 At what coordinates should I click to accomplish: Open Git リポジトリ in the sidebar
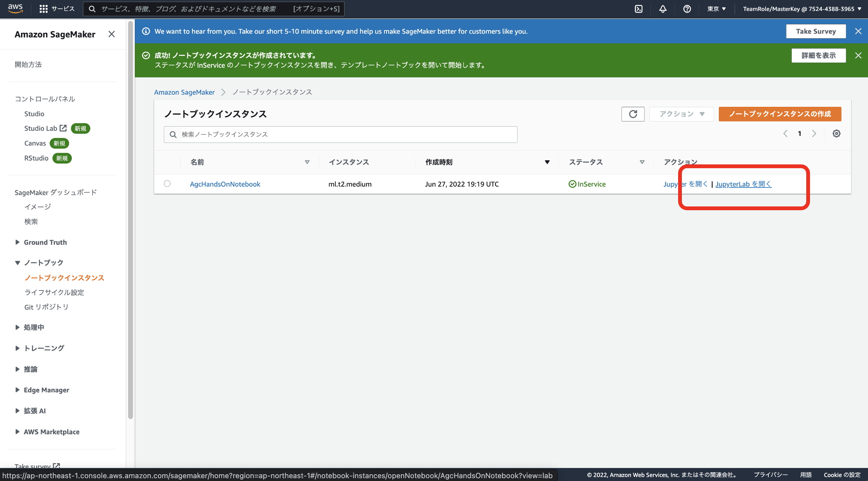46,307
